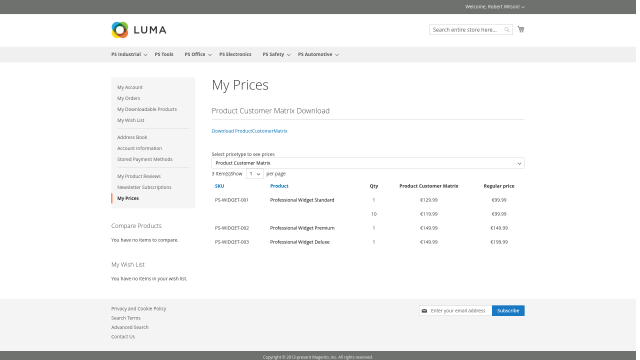The height and width of the screenshot is (360, 640).
Task: Click Professional Widget Standard product name
Action: pos(302,200)
